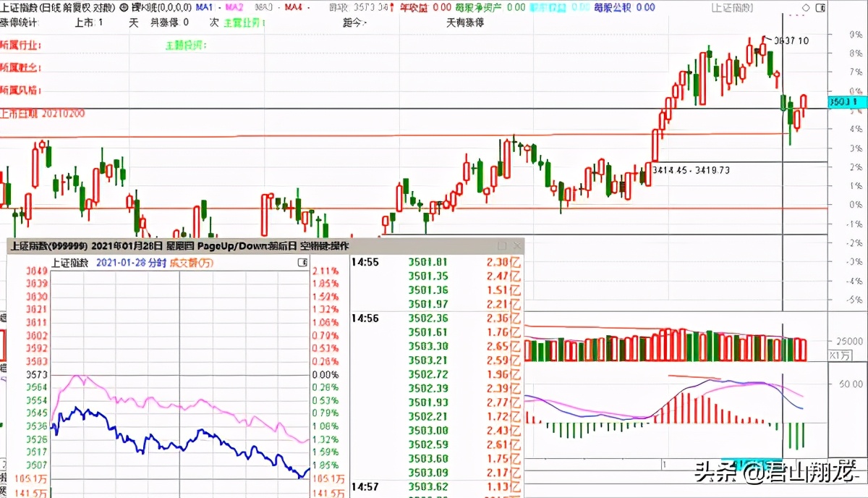Click tick price 3502.72
The width and height of the screenshot is (868, 498).
point(428,374)
